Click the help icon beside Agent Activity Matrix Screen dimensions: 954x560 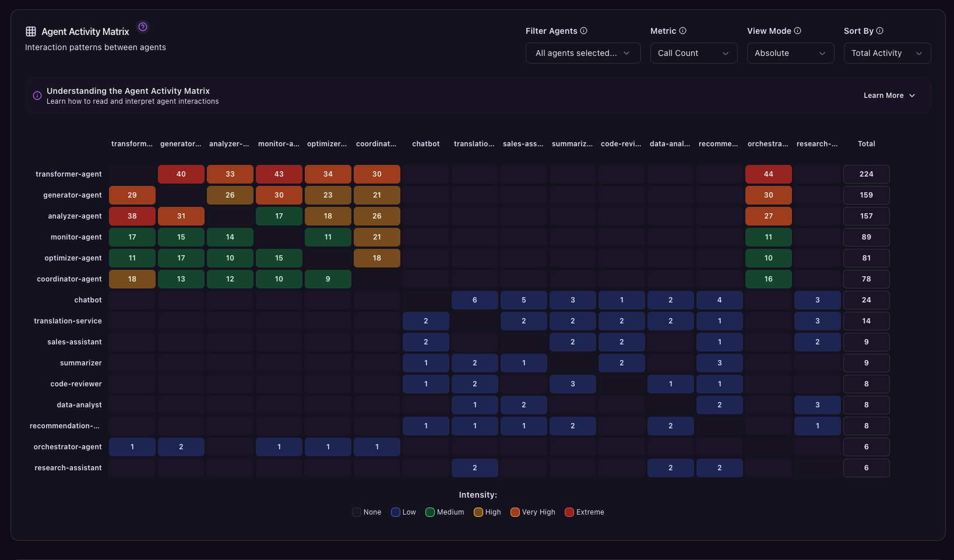pos(143,27)
